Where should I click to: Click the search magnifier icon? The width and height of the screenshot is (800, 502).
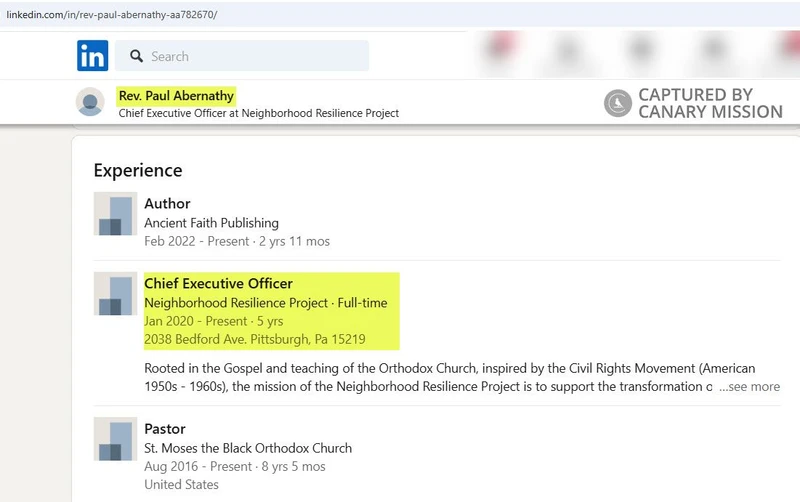(x=136, y=56)
